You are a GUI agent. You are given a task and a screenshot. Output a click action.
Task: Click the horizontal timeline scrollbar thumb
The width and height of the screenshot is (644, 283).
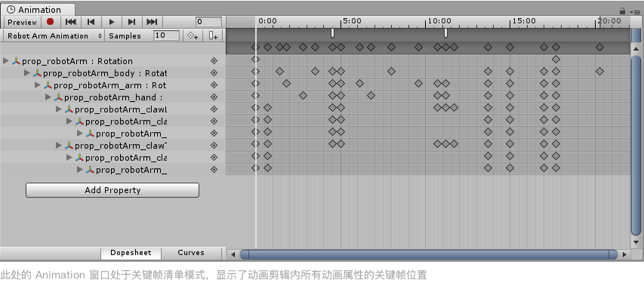(429, 254)
